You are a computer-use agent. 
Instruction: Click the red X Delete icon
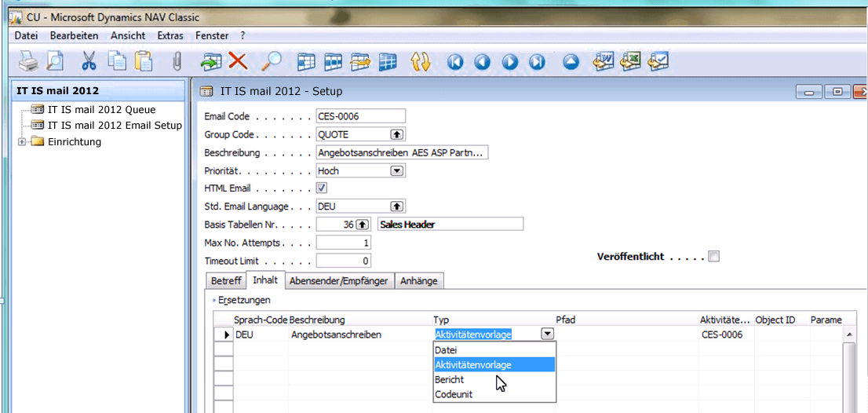point(238,61)
